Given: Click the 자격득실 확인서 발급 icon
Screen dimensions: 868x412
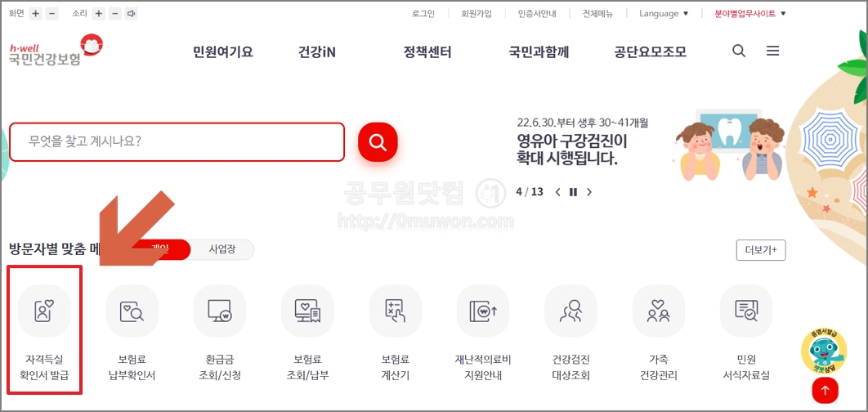Looking at the screenshot, I should pyautogui.click(x=44, y=311).
